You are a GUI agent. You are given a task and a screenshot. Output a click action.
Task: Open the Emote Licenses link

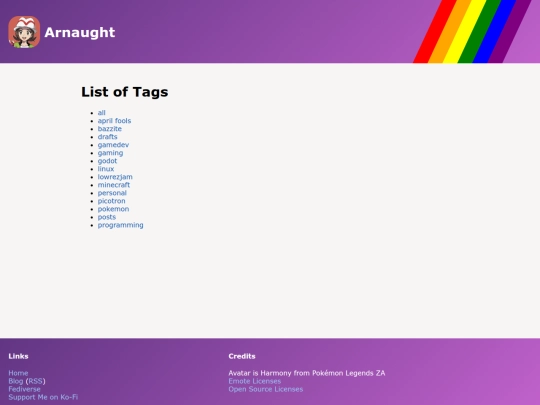[x=255, y=381]
